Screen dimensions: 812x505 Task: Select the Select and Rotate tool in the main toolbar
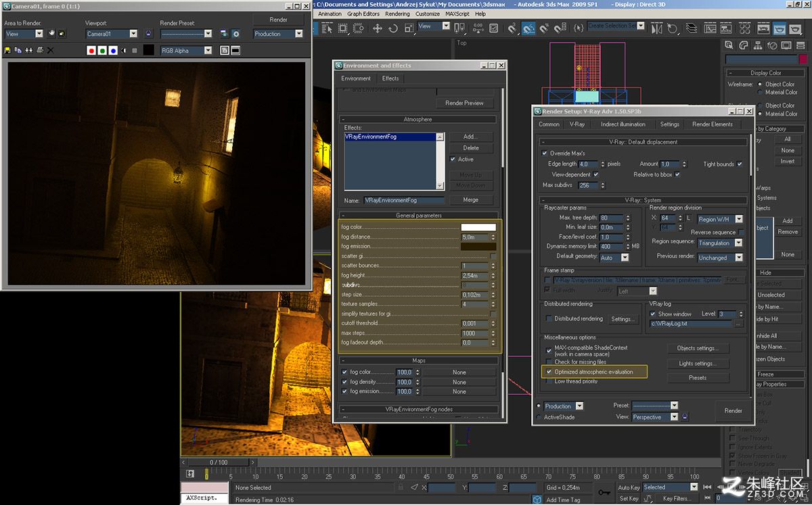394,28
